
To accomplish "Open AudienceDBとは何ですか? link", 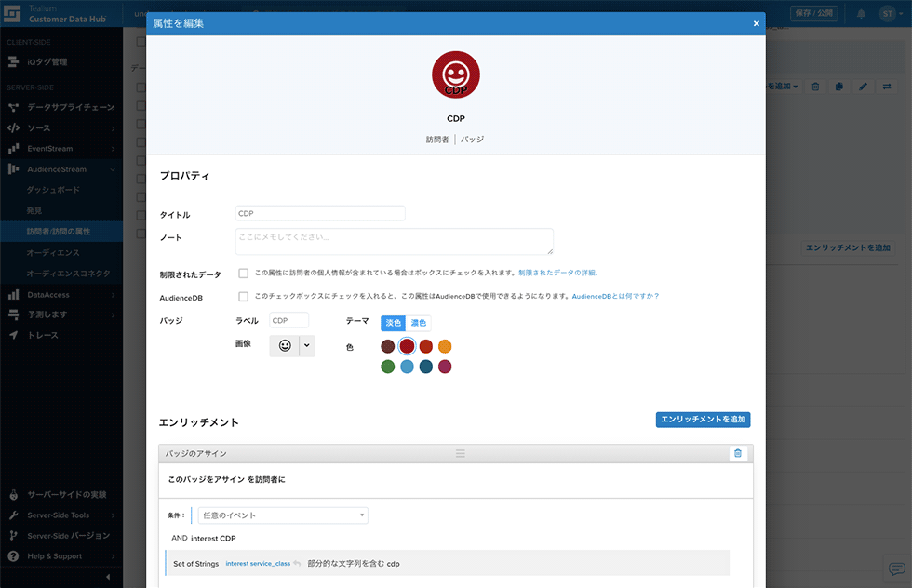I will pos(615,296).
